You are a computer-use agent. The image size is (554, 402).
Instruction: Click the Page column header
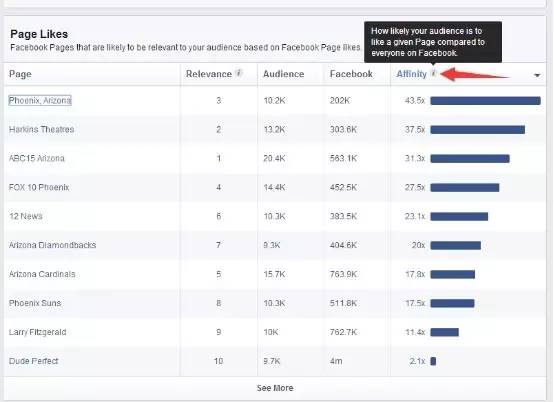pyautogui.click(x=20, y=74)
